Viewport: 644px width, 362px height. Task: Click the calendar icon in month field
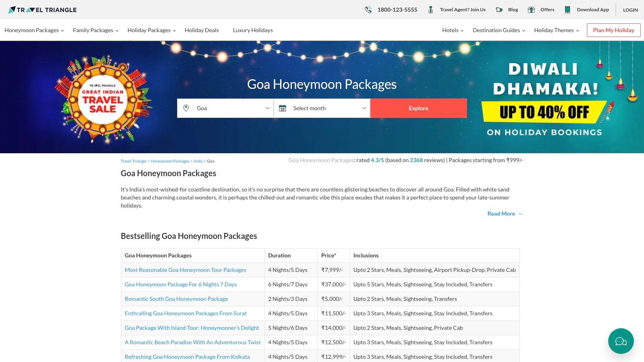[x=283, y=108]
